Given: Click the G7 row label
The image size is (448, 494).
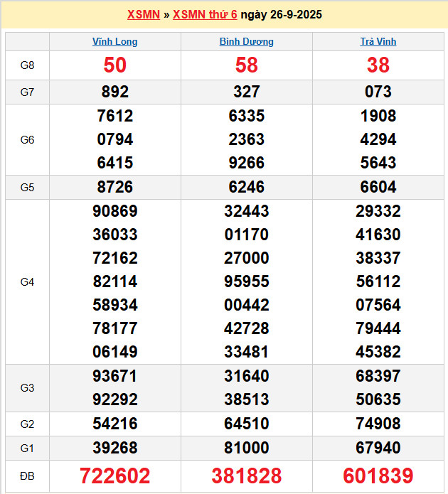Looking at the screenshot, I should pos(27,92).
